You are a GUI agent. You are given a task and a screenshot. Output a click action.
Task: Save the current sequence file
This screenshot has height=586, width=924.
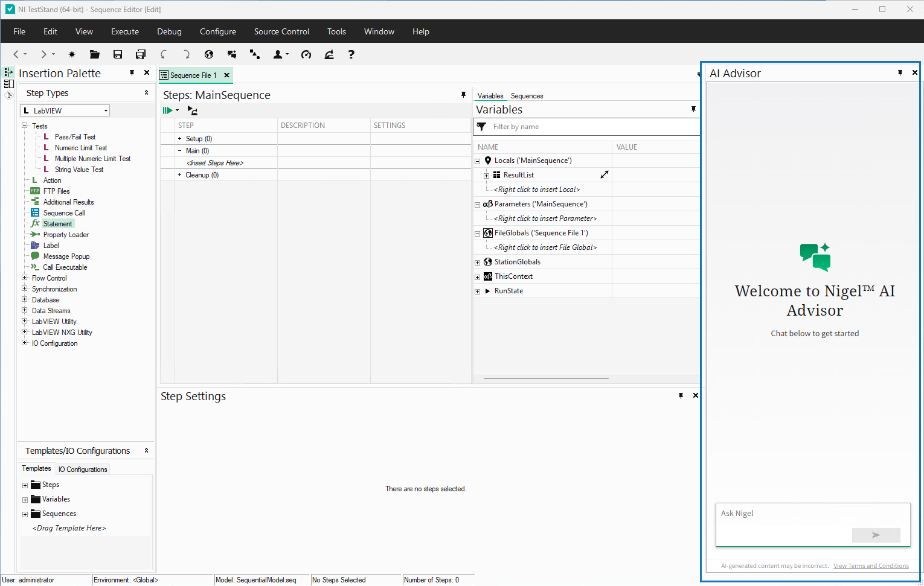point(118,54)
